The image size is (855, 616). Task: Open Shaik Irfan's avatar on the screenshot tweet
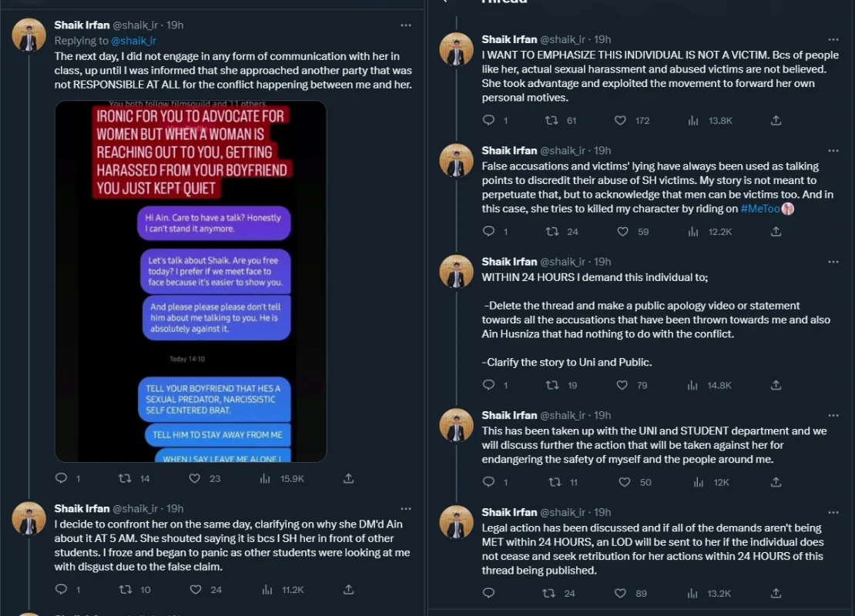[x=29, y=35]
